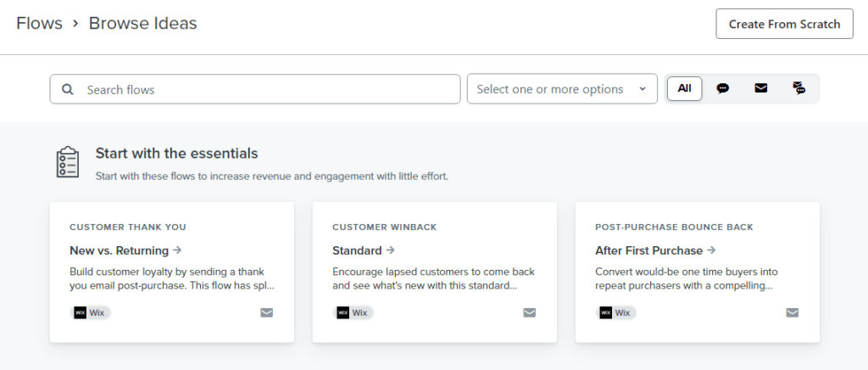This screenshot has height=370, width=868.
Task: Go back to Flows breadcrumb
Action: point(39,24)
